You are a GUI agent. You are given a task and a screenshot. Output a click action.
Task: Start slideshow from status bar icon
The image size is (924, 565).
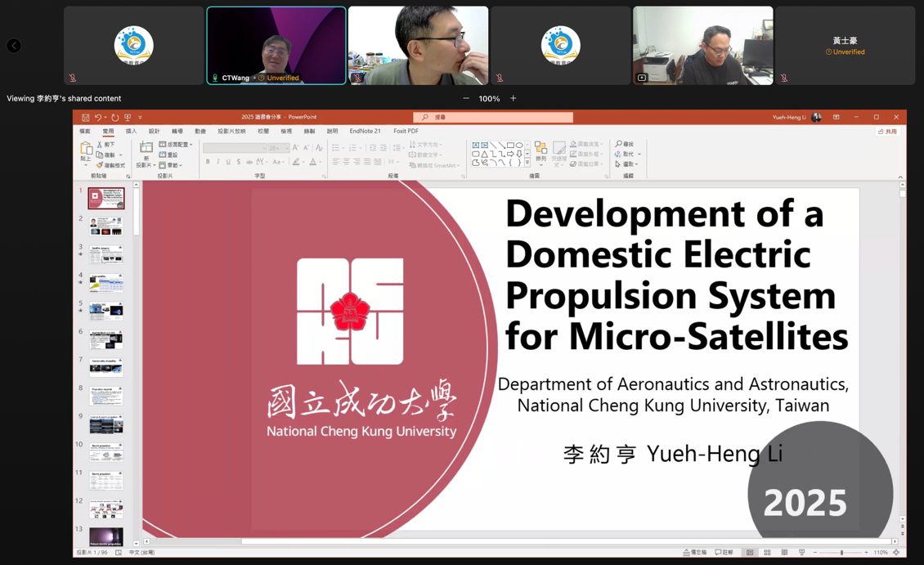pyautogui.click(x=801, y=553)
